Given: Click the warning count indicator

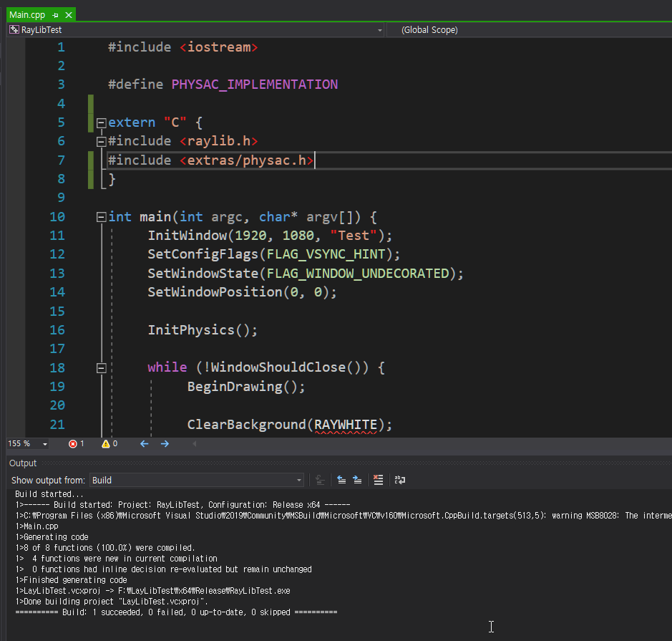Looking at the screenshot, I should [x=109, y=444].
